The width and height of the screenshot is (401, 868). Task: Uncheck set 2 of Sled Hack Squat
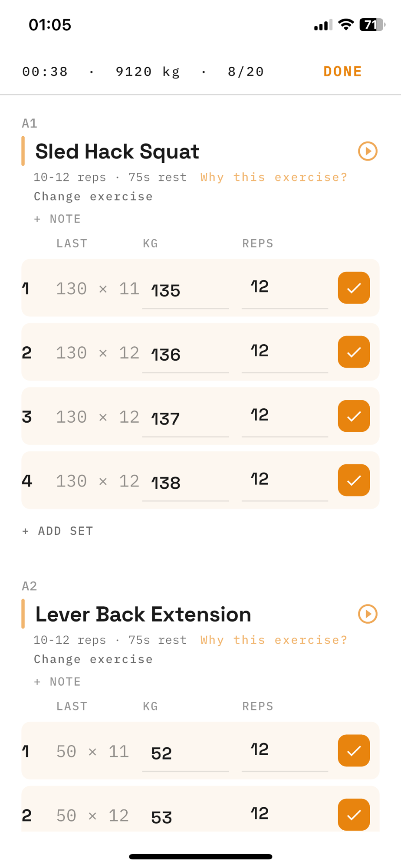click(x=354, y=352)
